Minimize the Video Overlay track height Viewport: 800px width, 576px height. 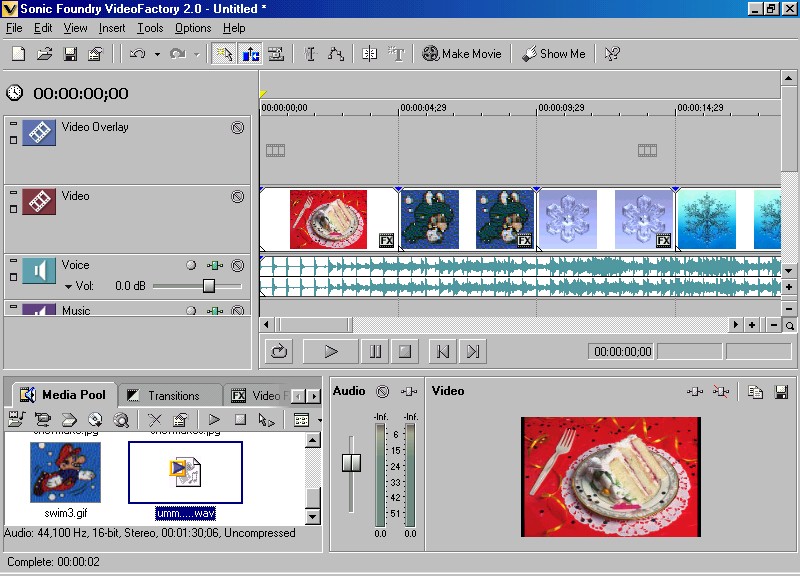pyautogui.click(x=14, y=123)
